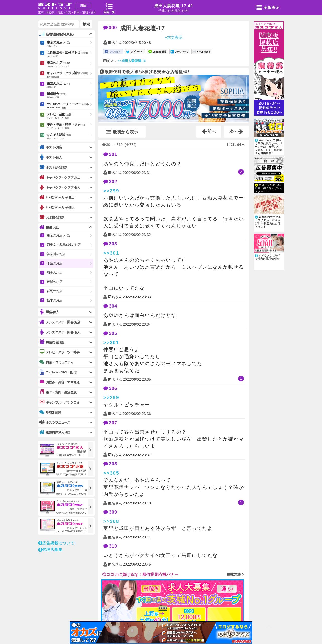Click the fork-knife icon beside 趣味・質問・生活全般
322x644 pixels.
(x=42, y=392)
